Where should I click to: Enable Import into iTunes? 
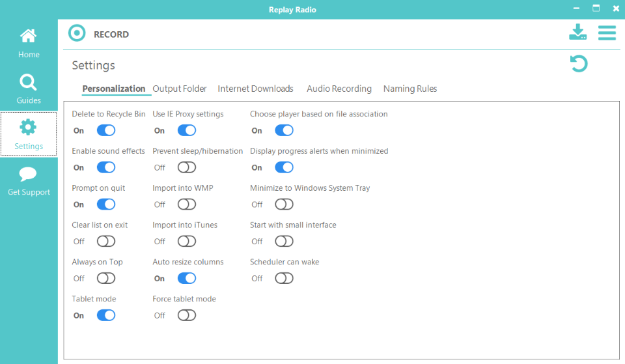click(x=187, y=241)
